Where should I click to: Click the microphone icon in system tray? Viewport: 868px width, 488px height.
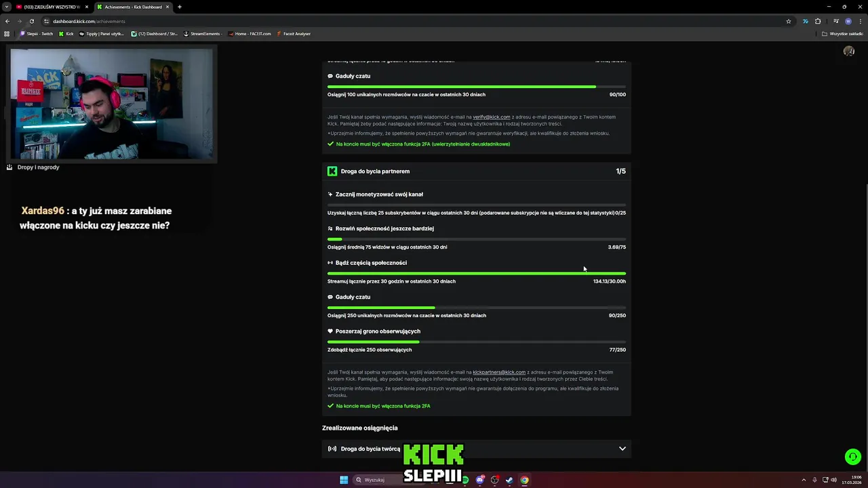814,480
